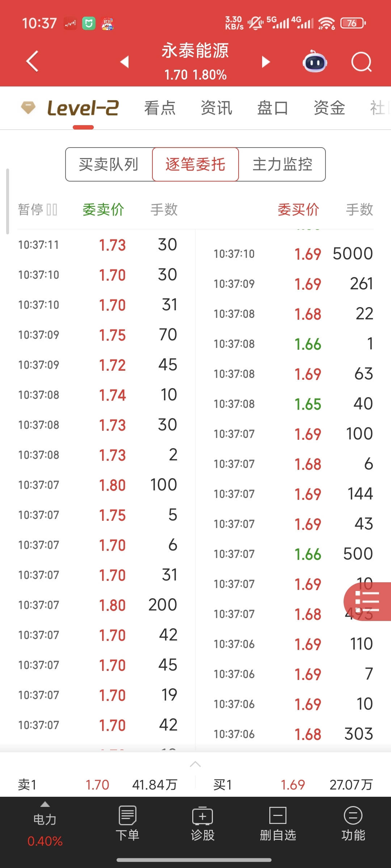Image resolution: width=391 pixels, height=868 pixels.
Task: Tap the red floating list button
Action: (367, 602)
